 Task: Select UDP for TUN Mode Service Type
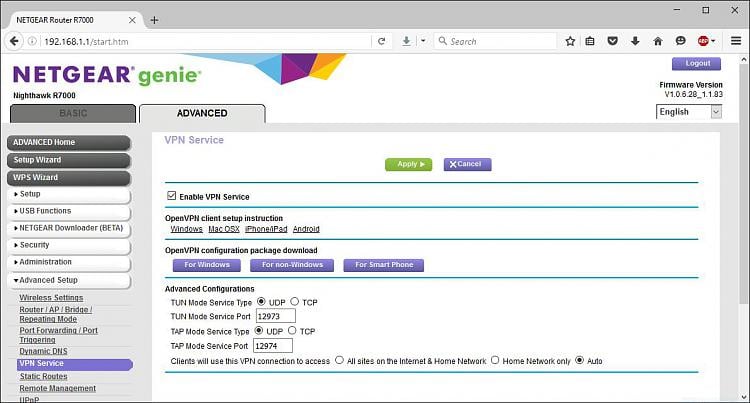click(261, 302)
